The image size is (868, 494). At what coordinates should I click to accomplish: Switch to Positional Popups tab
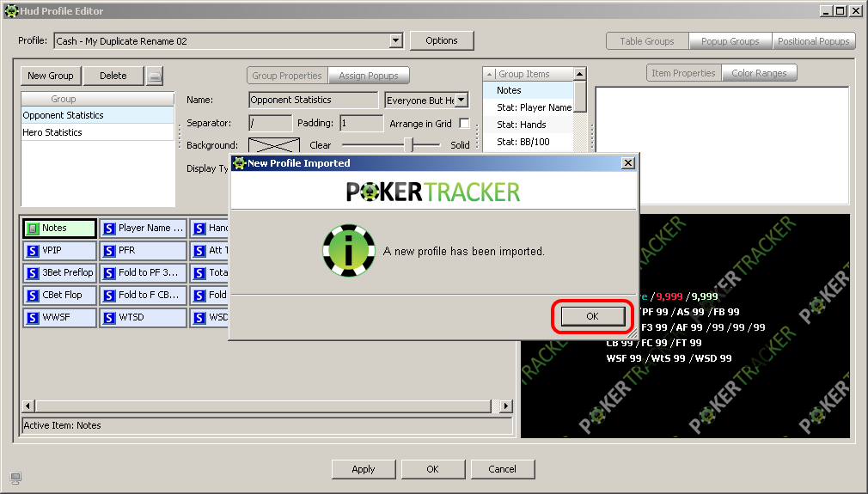pyautogui.click(x=813, y=41)
